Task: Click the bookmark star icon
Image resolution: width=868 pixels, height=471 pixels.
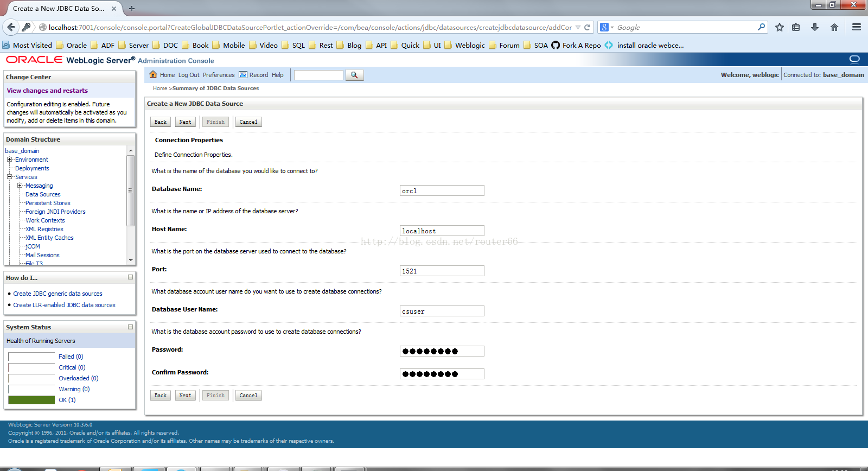Action: (x=780, y=27)
